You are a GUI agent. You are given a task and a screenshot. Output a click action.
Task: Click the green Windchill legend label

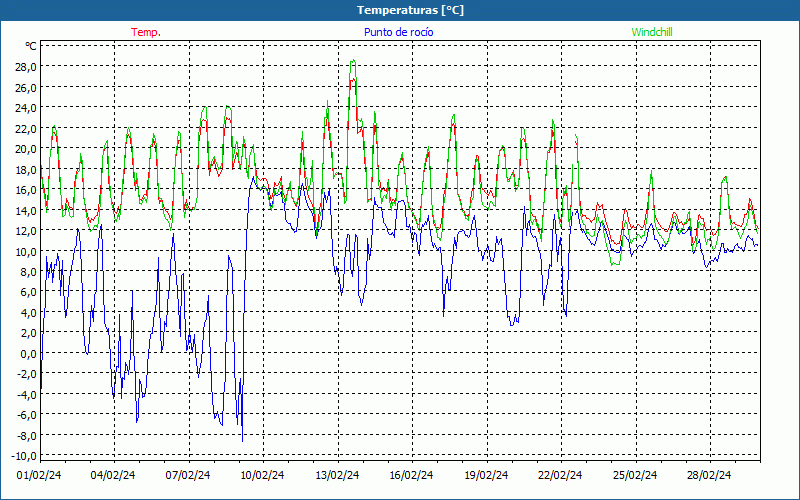(x=652, y=32)
